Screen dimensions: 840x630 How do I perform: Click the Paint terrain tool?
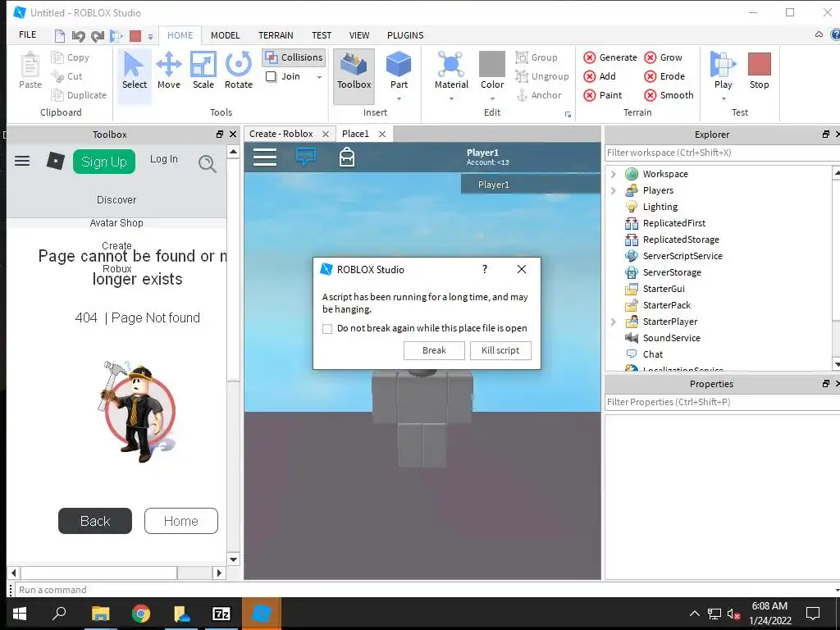[603, 95]
